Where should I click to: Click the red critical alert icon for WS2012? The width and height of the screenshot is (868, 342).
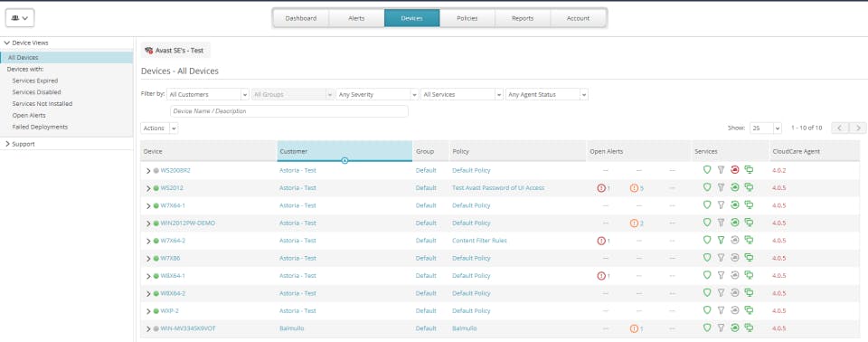(x=601, y=188)
